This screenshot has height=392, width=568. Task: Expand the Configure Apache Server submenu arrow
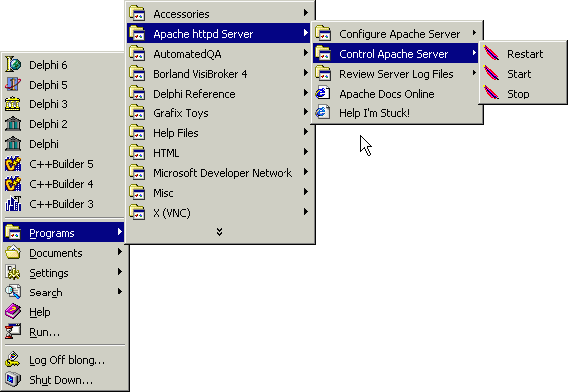pyautogui.click(x=474, y=33)
